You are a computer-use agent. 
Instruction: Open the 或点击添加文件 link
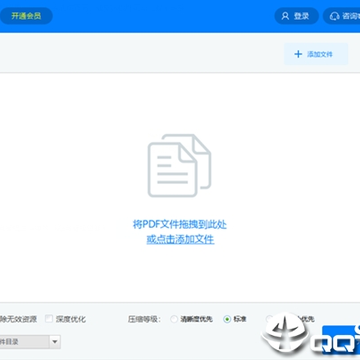tap(180, 239)
